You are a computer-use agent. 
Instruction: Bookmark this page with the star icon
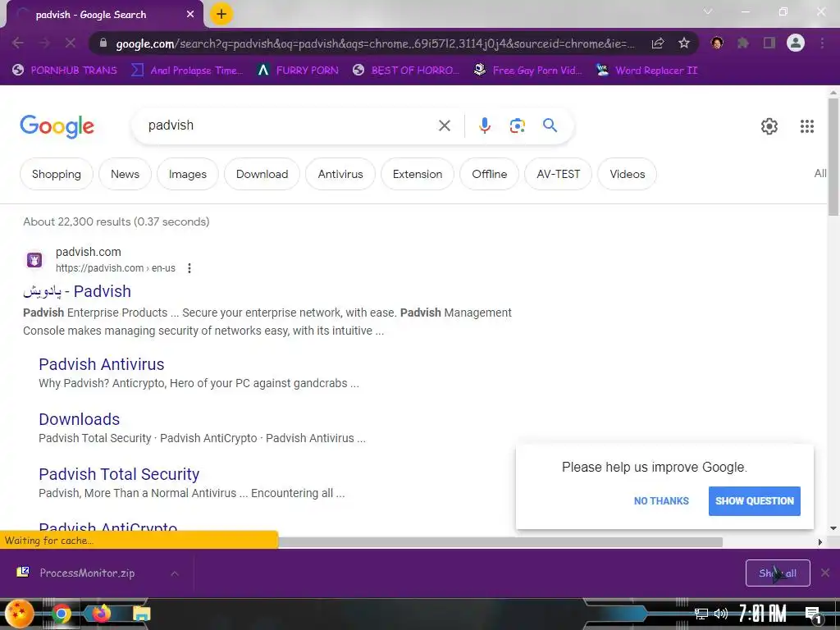coord(684,43)
